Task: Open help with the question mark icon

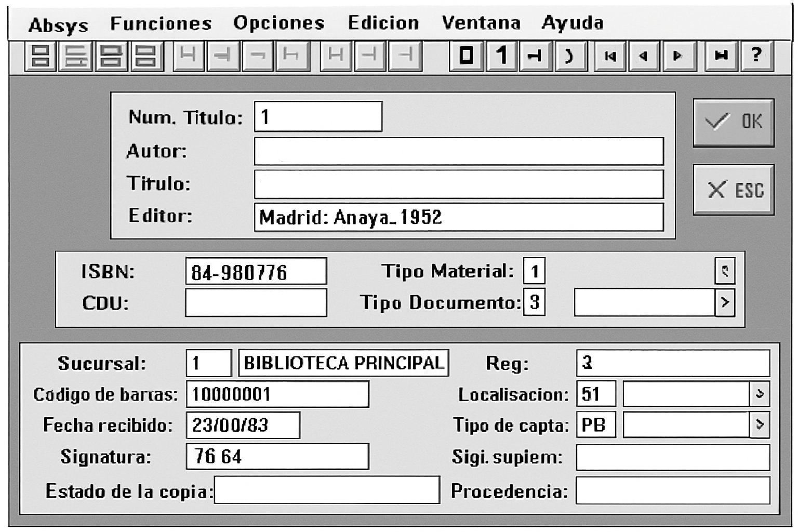Action: 756,55
